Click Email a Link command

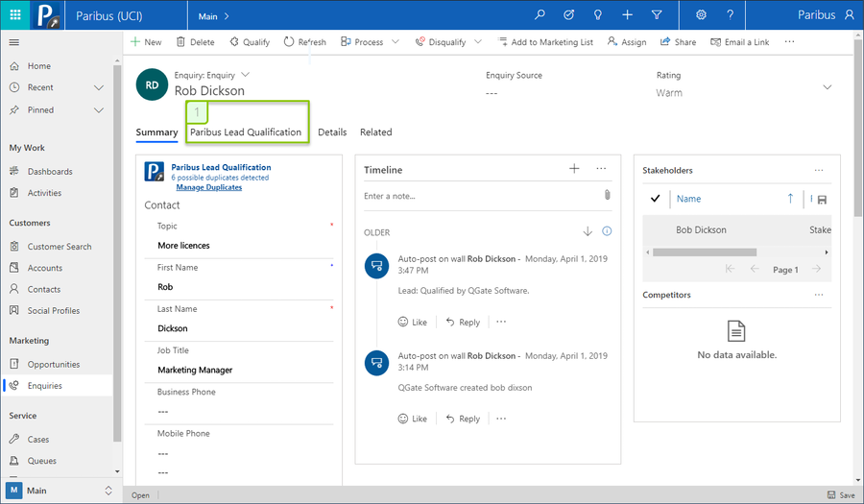tap(739, 42)
